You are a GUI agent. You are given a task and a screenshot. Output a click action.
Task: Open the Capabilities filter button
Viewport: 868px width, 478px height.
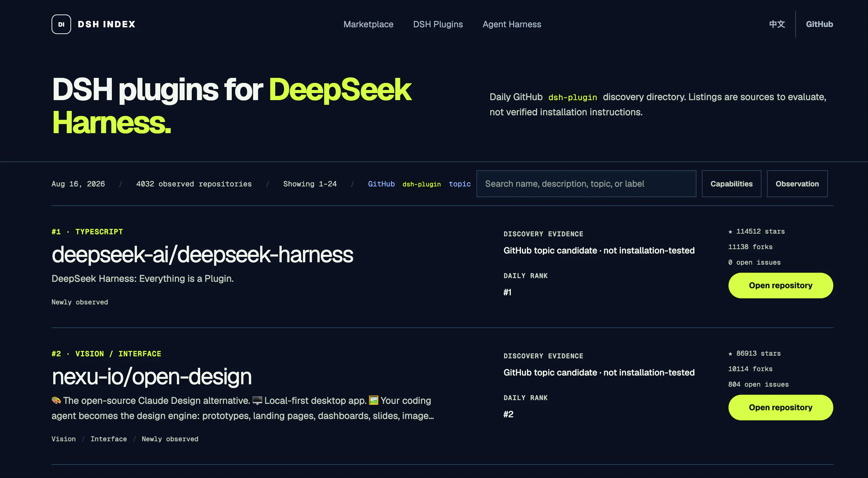click(732, 184)
